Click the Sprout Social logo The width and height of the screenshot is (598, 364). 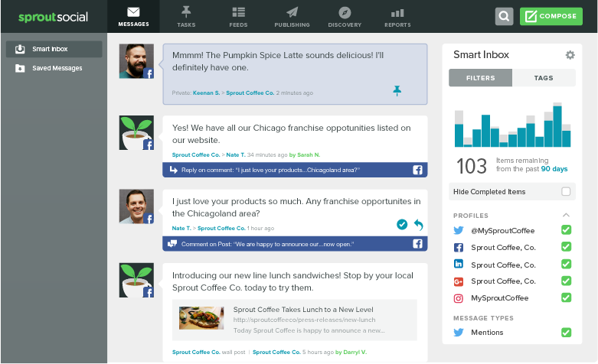(x=53, y=17)
